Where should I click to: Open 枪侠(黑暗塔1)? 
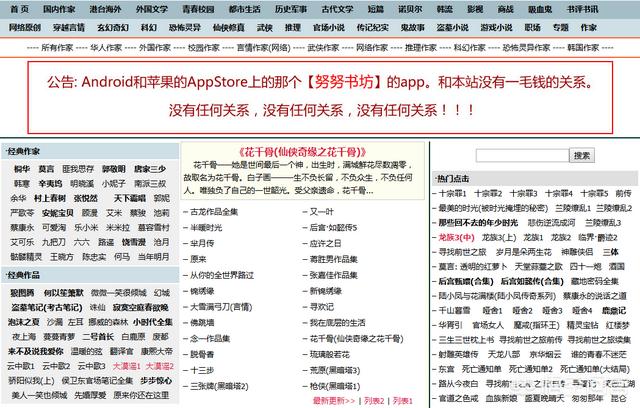click(x=335, y=386)
